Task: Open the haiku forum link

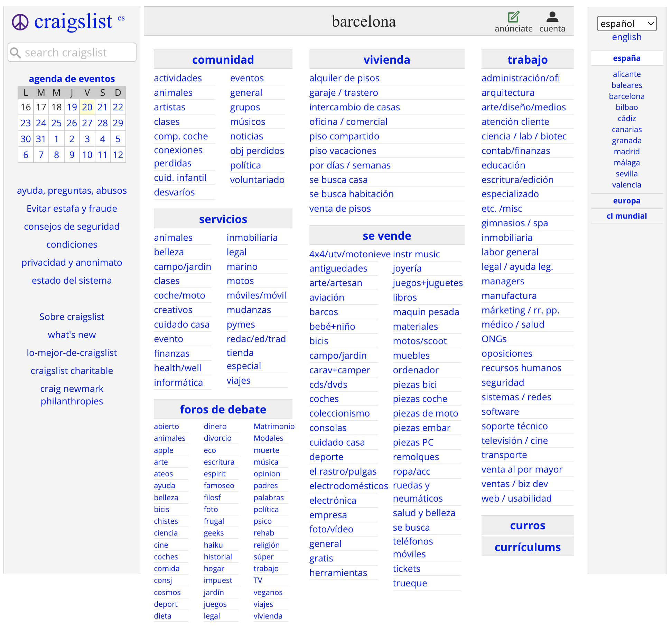Action: coord(213,545)
